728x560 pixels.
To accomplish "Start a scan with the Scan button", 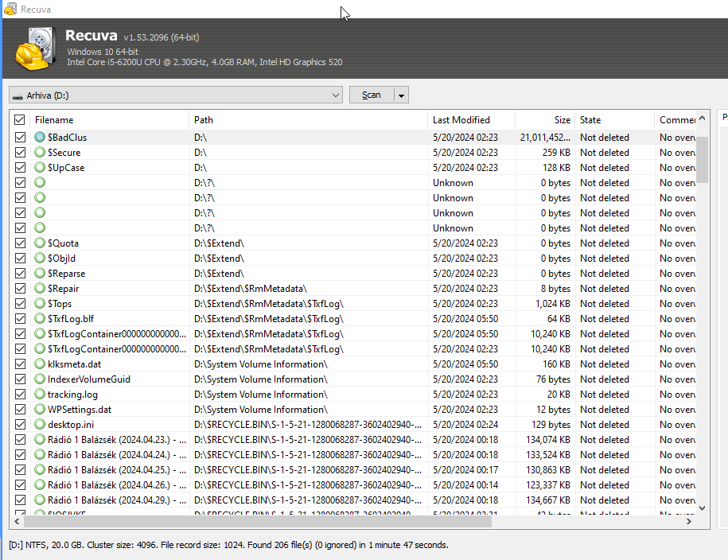I will [x=372, y=95].
